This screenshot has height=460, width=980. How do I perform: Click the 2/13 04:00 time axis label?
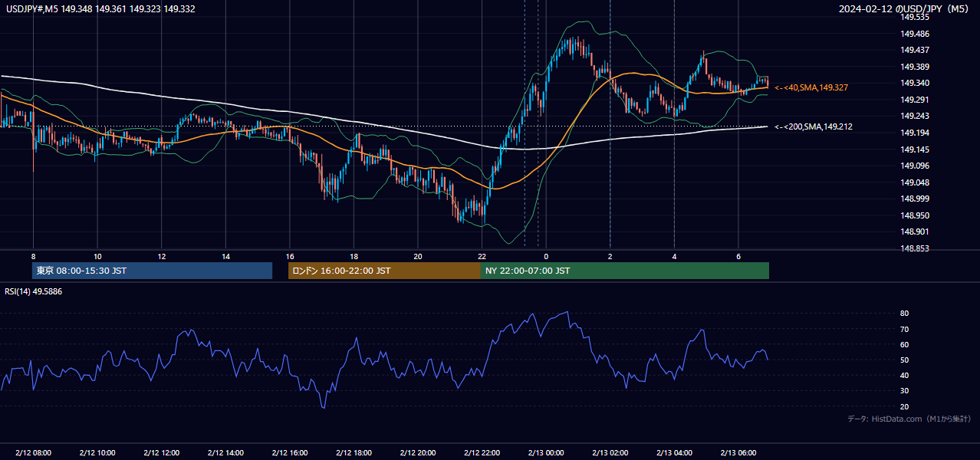[x=673, y=453]
